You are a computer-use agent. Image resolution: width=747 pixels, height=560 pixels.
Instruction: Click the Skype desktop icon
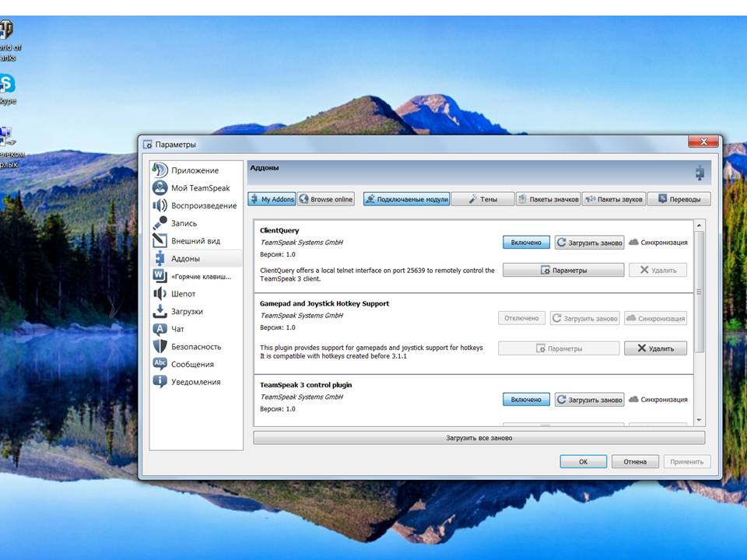coord(7,84)
